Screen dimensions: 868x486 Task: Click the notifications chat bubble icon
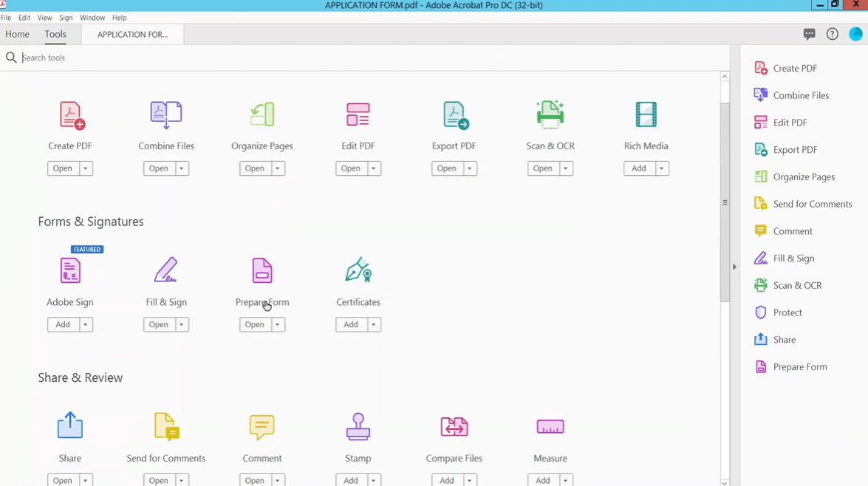(x=809, y=34)
